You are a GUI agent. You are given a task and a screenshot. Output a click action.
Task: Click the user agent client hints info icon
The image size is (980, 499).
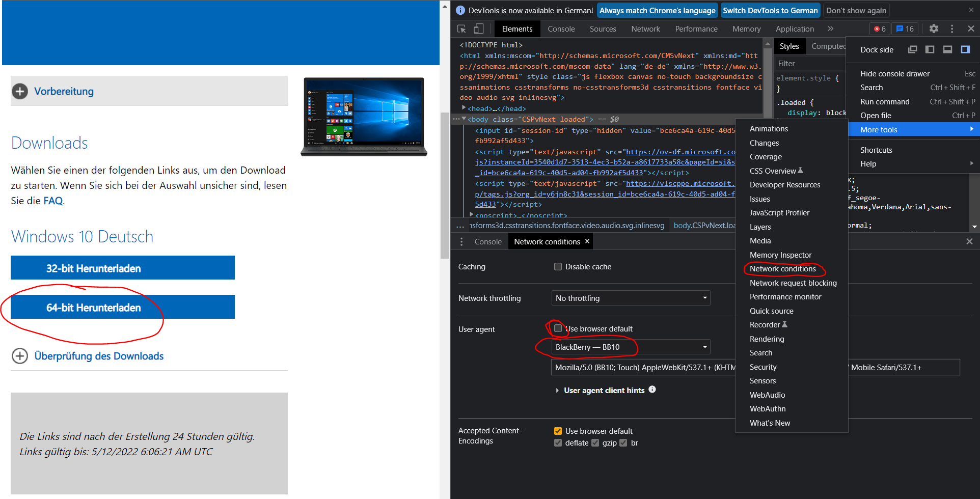[x=652, y=390]
